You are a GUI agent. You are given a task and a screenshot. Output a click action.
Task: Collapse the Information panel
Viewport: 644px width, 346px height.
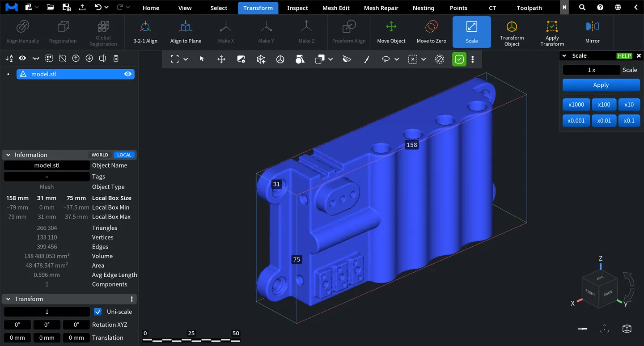[8, 155]
